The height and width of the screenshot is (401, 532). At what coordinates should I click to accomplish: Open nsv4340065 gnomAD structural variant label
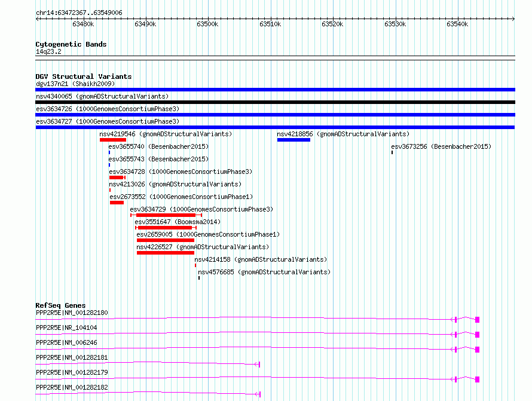point(102,96)
